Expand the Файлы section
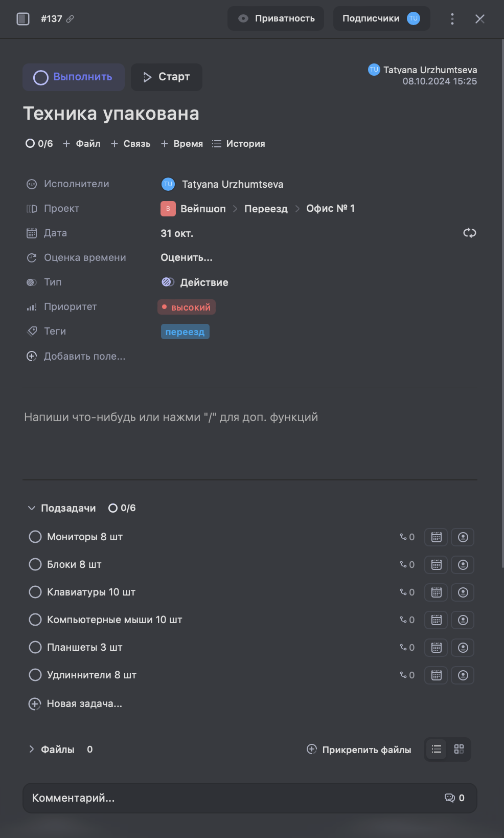Viewport: 504px width, 838px height. tap(32, 749)
